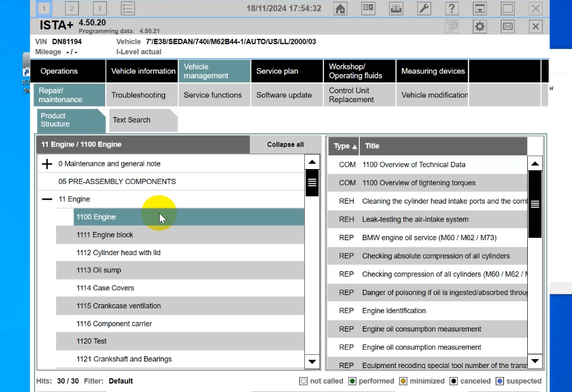
Task: Open 'Checking absolute compression of all cylinders'
Action: pos(427,256)
